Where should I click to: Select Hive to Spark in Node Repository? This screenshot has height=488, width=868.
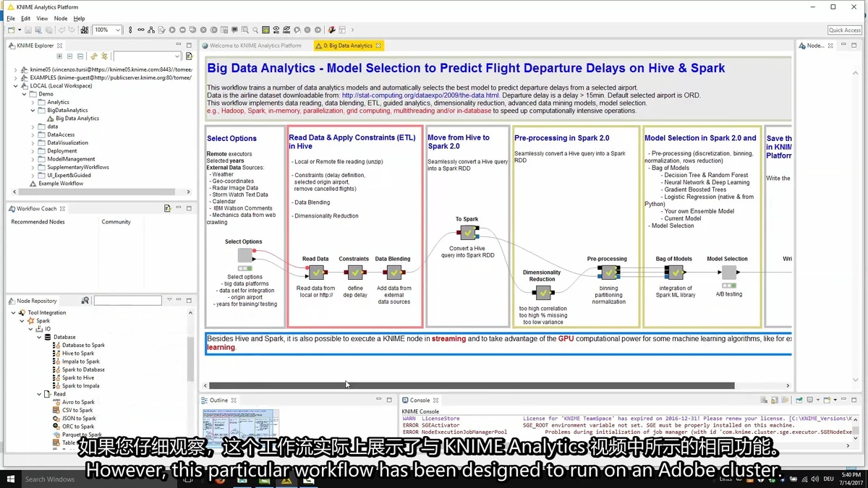point(78,354)
